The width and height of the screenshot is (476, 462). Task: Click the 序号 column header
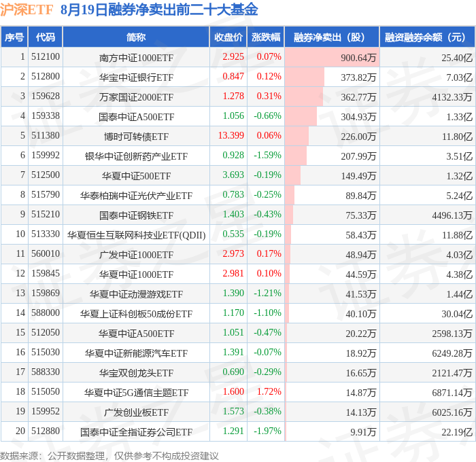tap(14, 37)
